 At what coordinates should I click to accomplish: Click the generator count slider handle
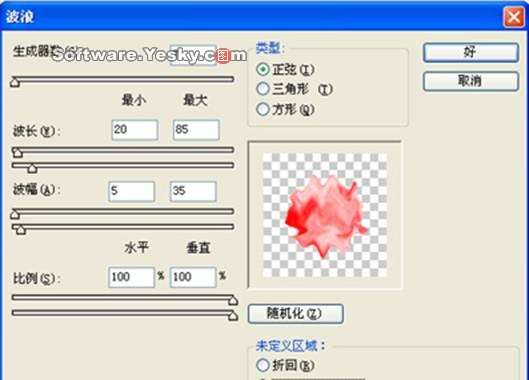pyautogui.click(x=15, y=82)
